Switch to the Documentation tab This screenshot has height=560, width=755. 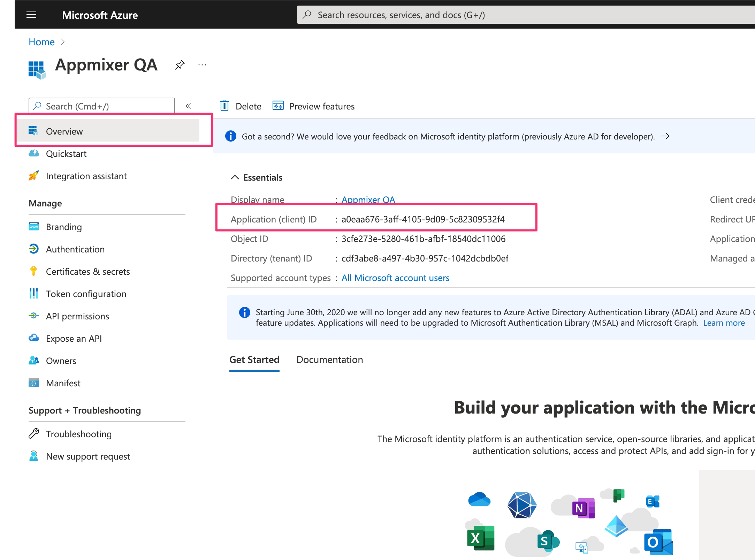(330, 360)
